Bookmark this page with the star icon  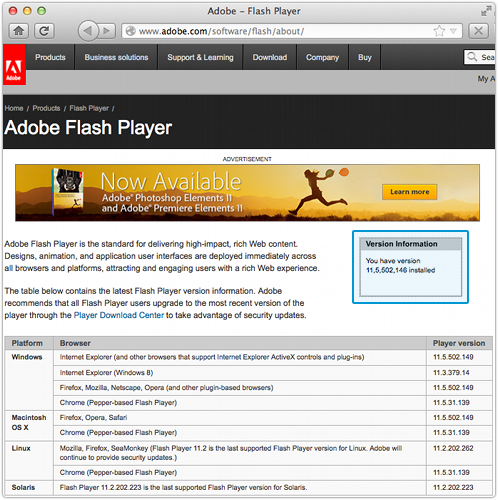point(439,31)
